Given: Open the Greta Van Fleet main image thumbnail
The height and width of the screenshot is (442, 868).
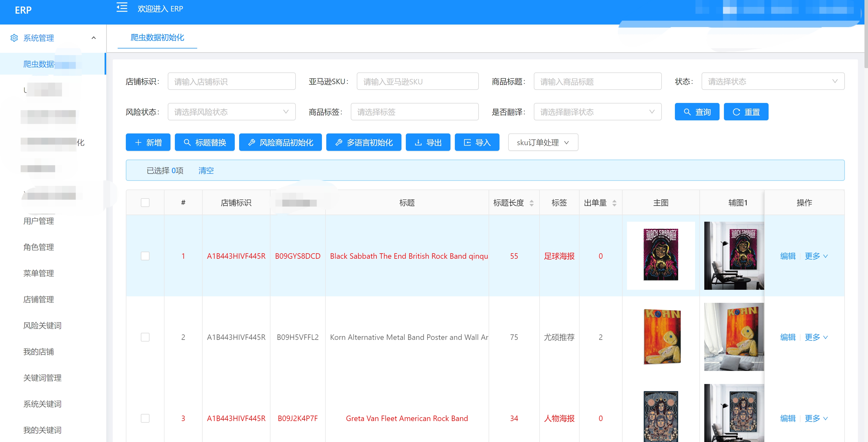Looking at the screenshot, I should point(661,416).
